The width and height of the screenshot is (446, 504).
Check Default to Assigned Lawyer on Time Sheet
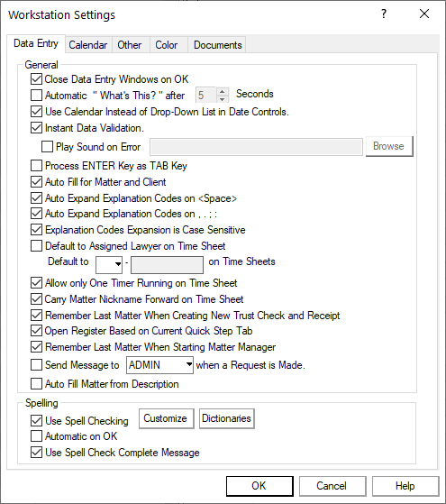[36, 246]
